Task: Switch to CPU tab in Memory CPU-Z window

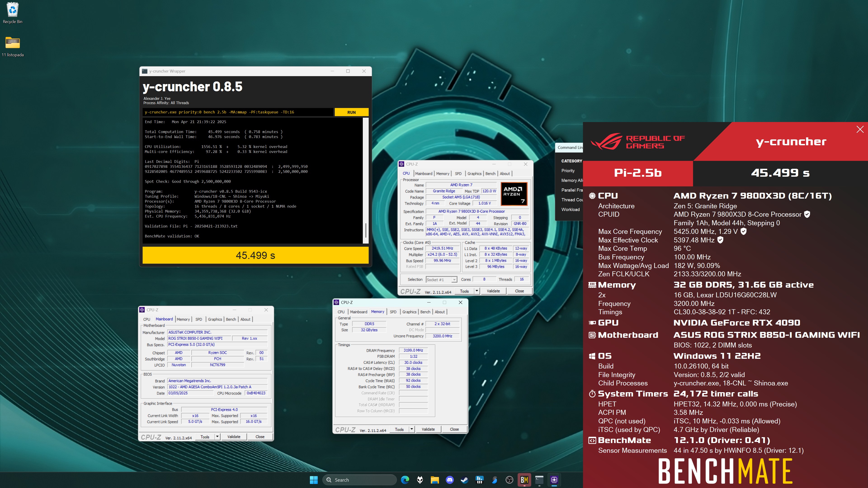Action: point(341,312)
